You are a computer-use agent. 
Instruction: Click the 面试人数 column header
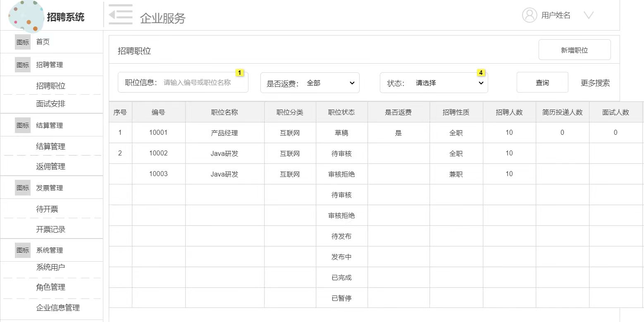click(x=616, y=112)
